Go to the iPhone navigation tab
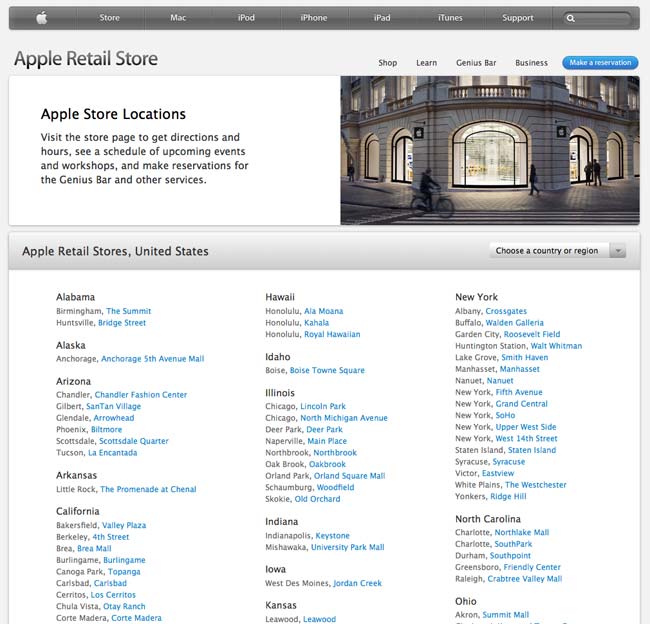 coord(314,18)
